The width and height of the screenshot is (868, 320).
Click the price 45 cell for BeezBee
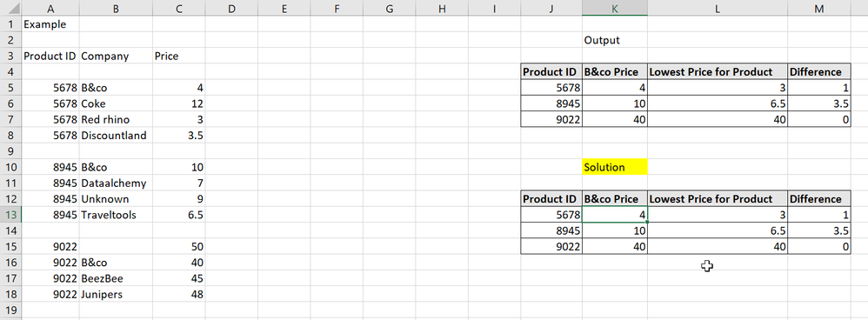[179, 278]
